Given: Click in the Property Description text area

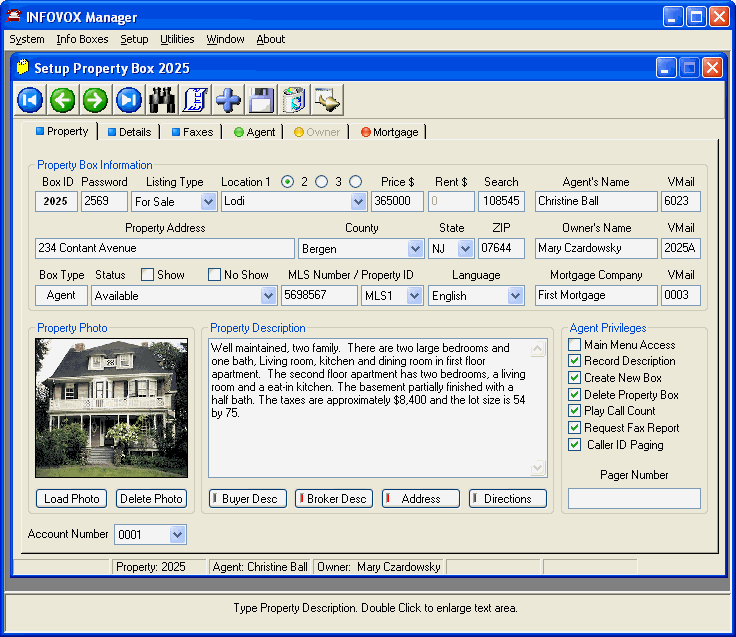Looking at the screenshot, I should click(x=378, y=408).
